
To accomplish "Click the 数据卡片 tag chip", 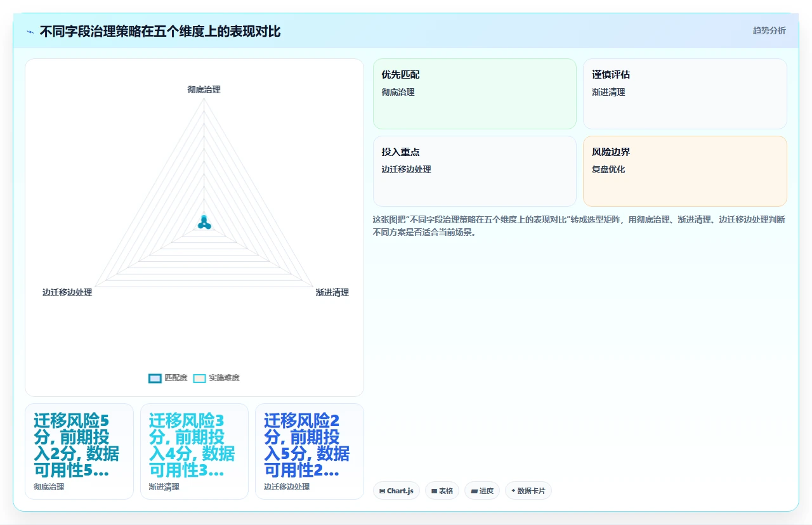I will point(528,491).
